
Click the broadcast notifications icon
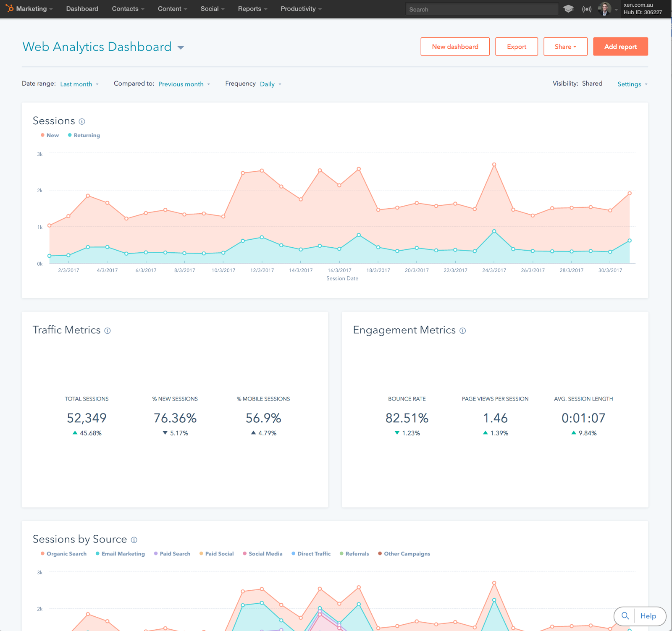[x=587, y=9]
